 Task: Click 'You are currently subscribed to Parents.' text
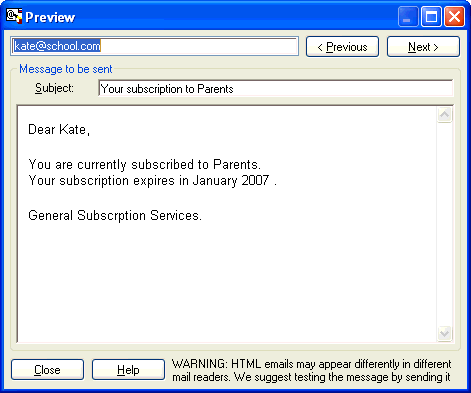144,164
